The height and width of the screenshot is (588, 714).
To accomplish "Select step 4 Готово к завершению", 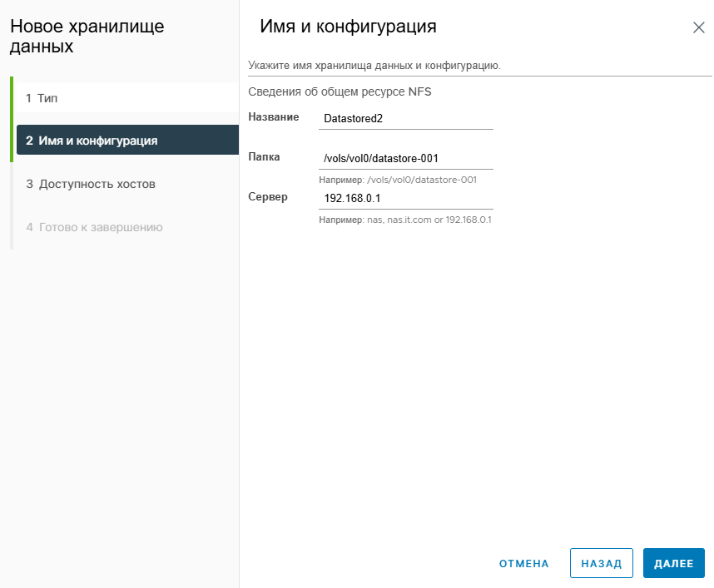I will tap(127, 227).
